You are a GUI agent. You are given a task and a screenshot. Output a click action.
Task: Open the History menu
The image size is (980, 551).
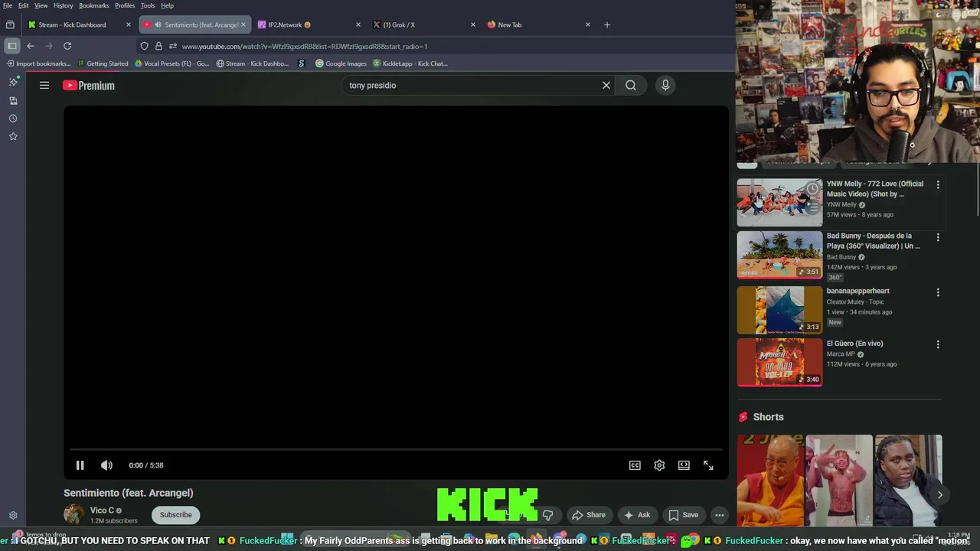(64, 5)
